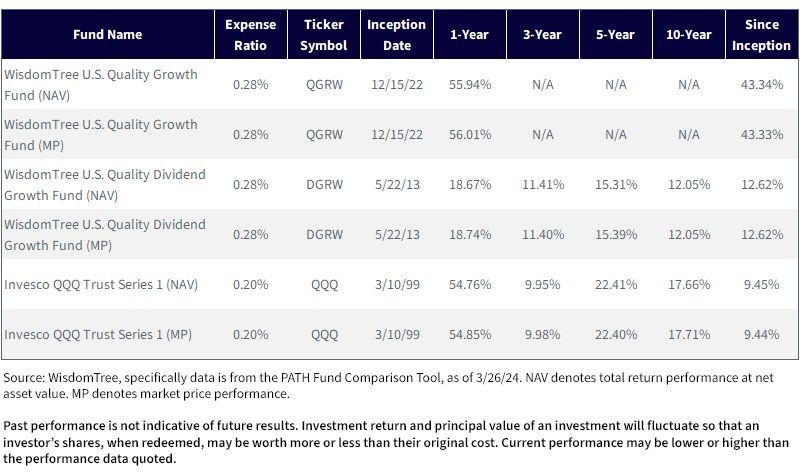Click WisdomTree U.S. Quality Dividend Growth Fund (MP)
The width and height of the screenshot is (800, 475).
click(x=105, y=235)
